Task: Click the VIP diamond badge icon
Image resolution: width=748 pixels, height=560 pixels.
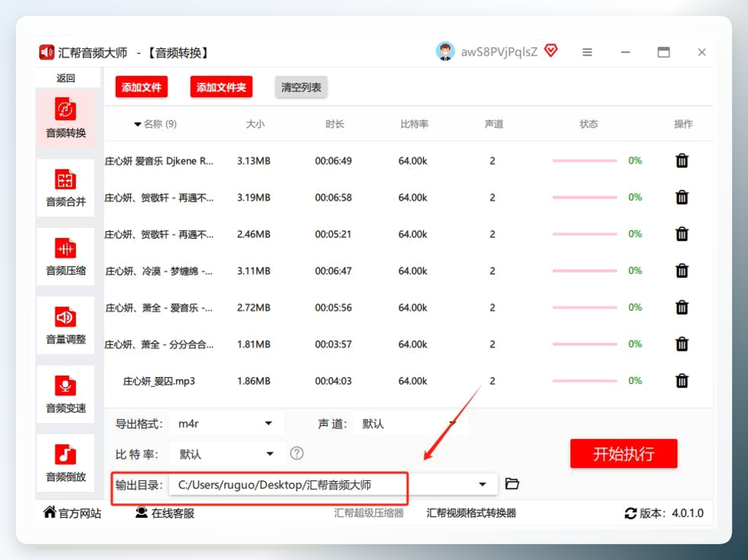Action: 551,50
